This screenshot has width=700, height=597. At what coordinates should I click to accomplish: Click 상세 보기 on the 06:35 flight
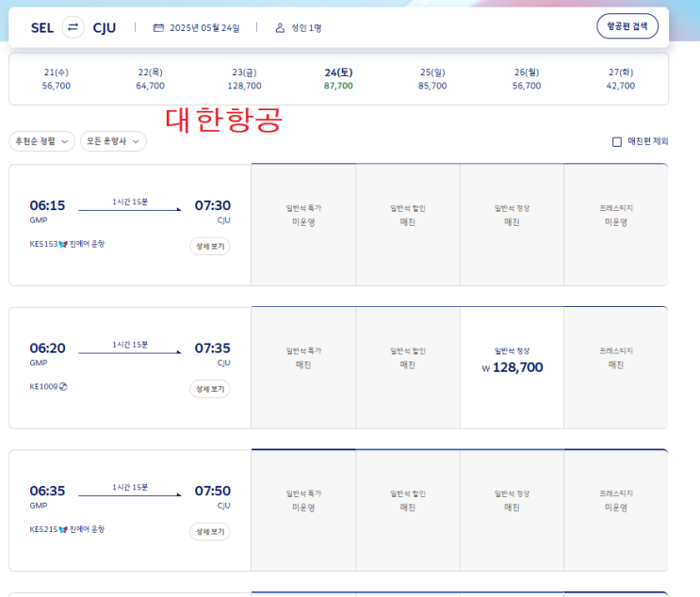coord(209,531)
